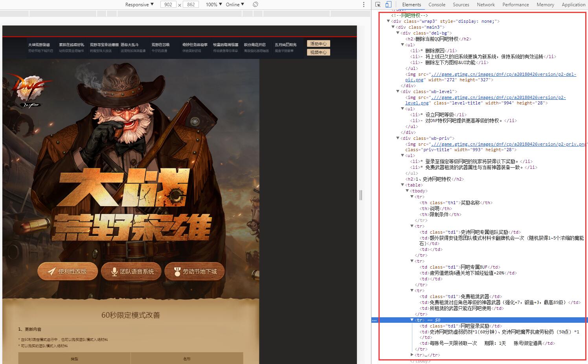Click the three-dot gutter beside the selected row
The height and width of the screenshot is (364, 588).
[374, 320]
